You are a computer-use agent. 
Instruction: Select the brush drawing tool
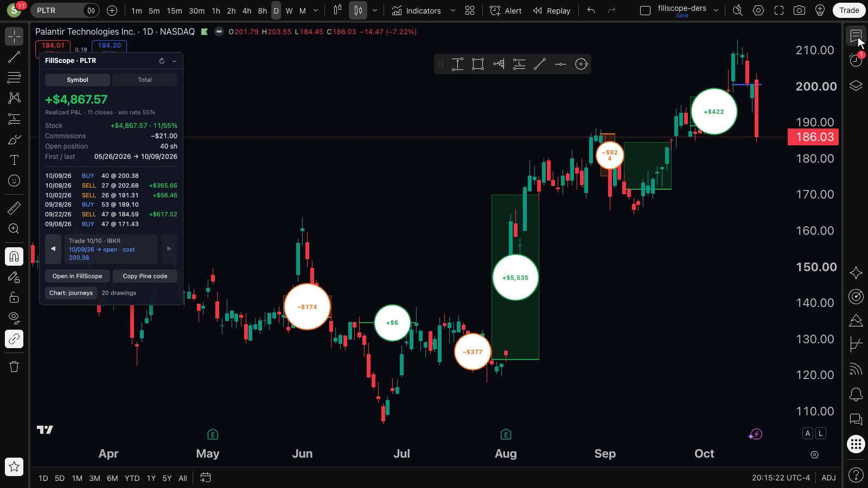(14, 139)
